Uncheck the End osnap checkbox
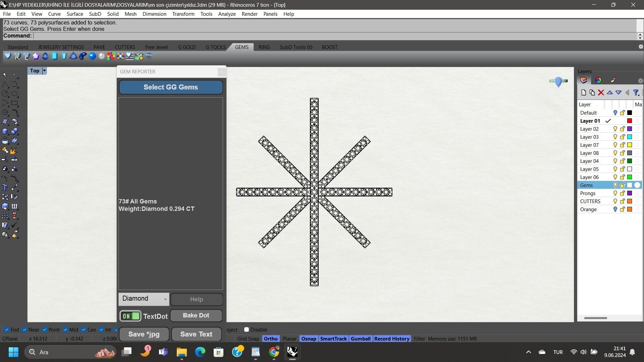The image size is (644, 362). point(6,330)
